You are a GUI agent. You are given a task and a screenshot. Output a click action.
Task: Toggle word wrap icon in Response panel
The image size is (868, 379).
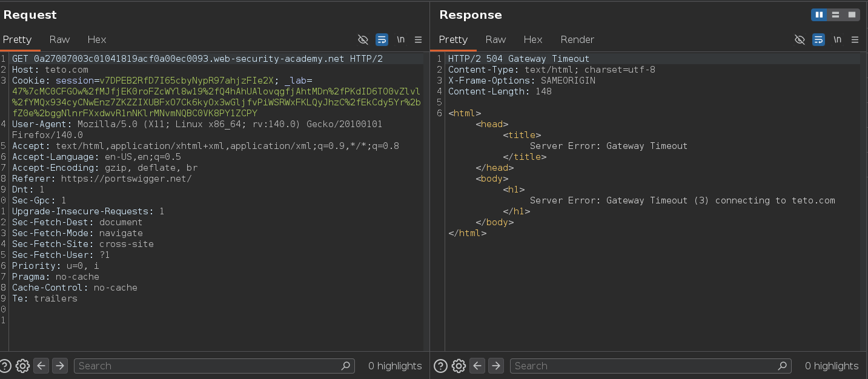tap(818, 39)
